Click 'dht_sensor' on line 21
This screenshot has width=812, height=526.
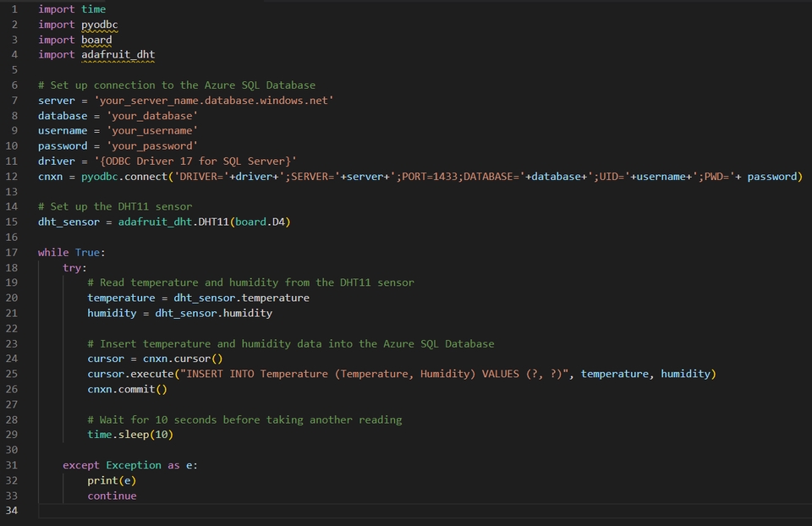pos(186,313)
